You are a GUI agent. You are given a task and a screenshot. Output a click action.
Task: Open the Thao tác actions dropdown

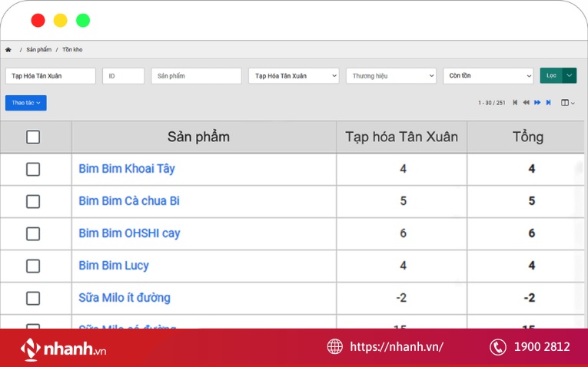(x=26, y=103)
